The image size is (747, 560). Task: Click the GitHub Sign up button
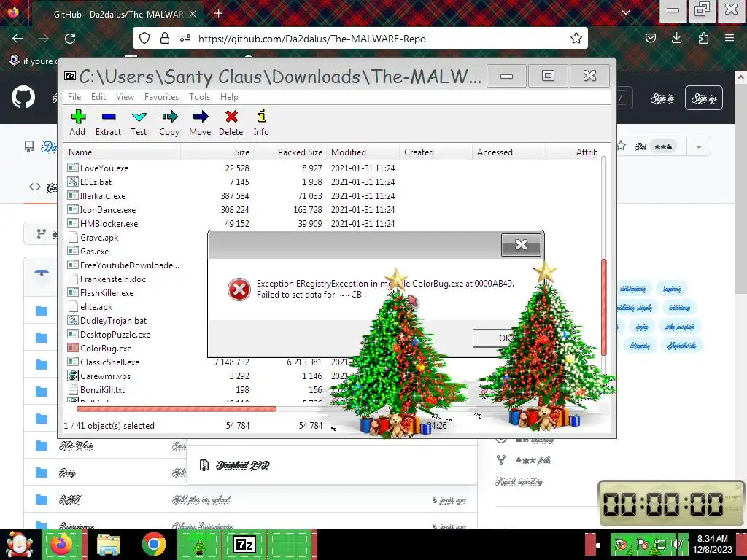coord(704,98)
